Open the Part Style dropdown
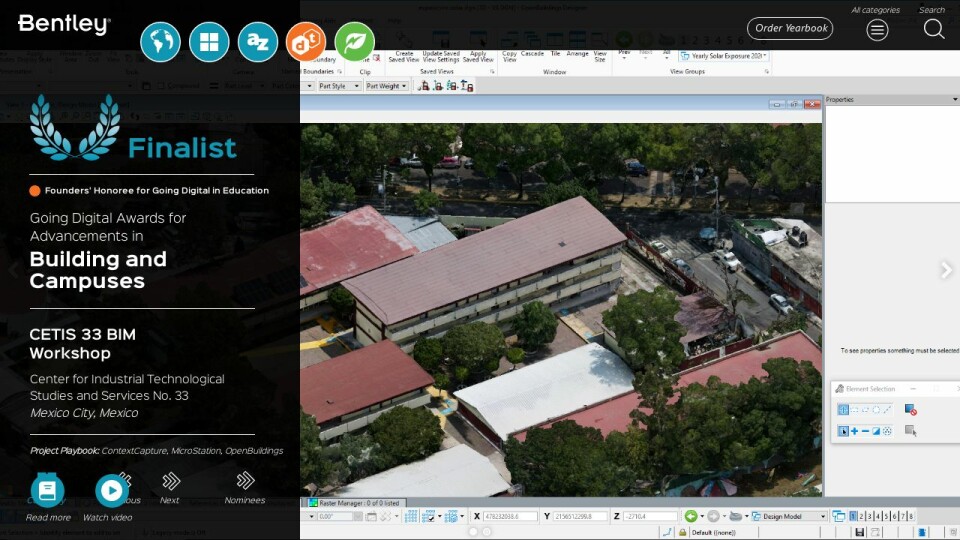The width and height of the screenshot is (960, 540). (339, 86)
